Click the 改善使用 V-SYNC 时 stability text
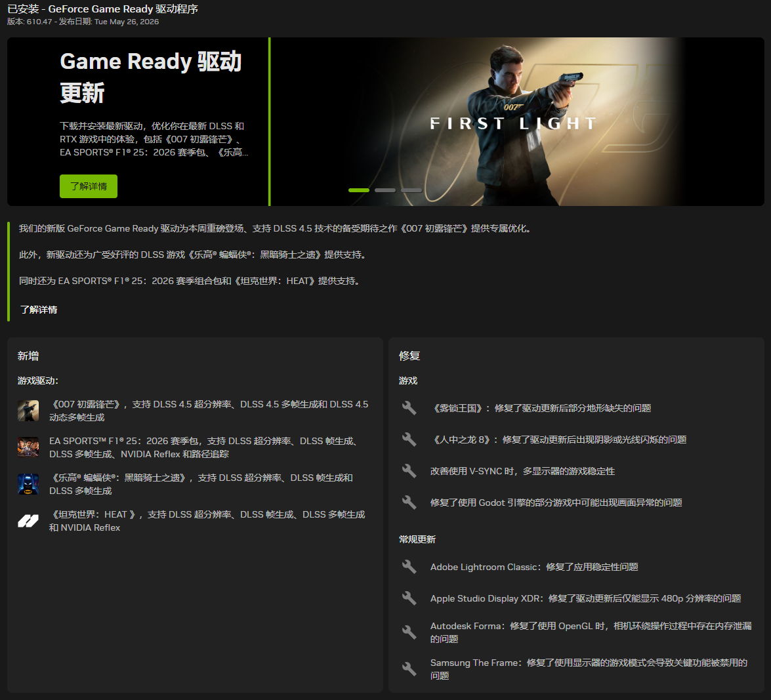This screenshot has width=771, height=700. pos(522,471)
